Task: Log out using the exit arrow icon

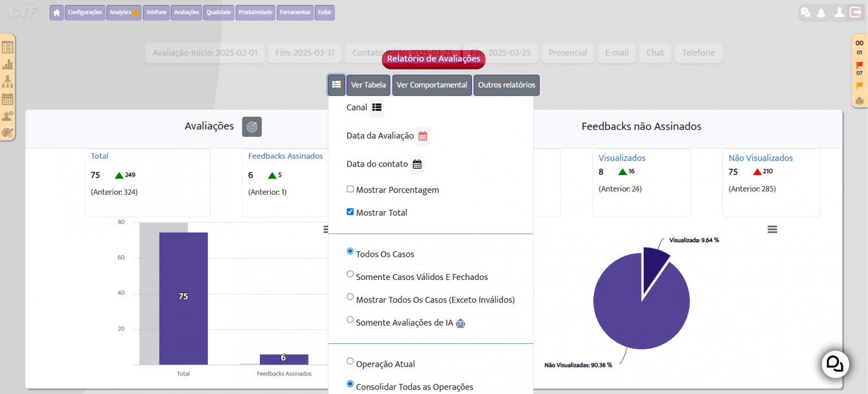Action: tap(856, 12)
